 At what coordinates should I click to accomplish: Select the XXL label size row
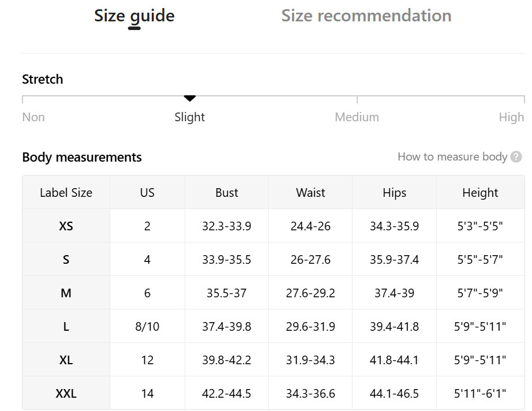click(66, 394)
